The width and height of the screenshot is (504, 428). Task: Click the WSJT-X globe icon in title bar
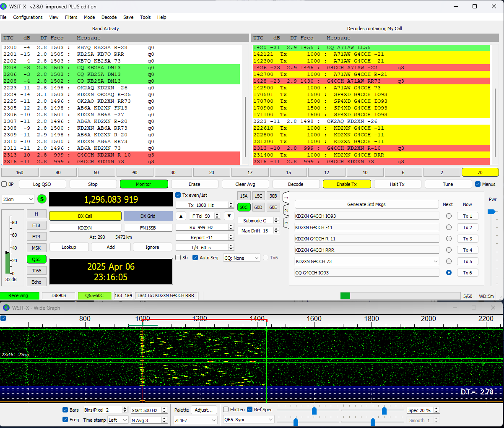pos(4,6)
